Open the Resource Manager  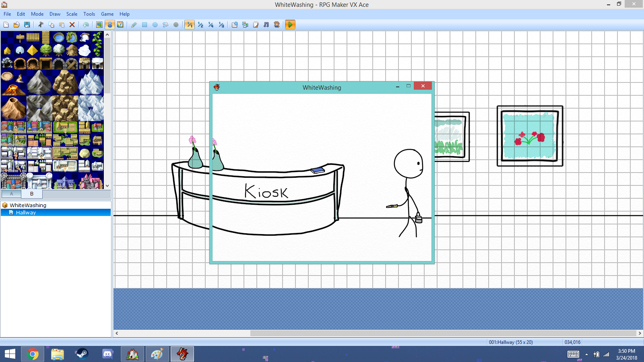(x=245, y=25)
